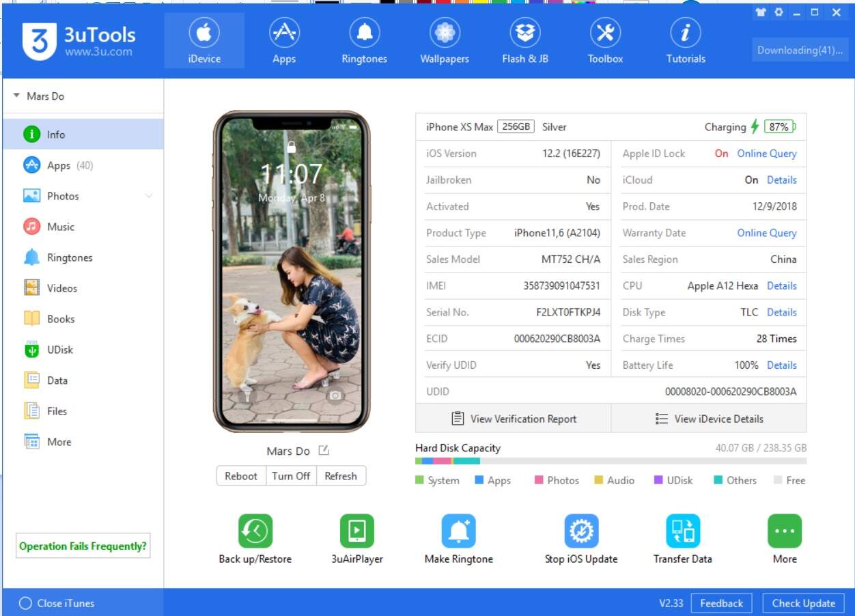Open iCloud Details link
The height and width of the screenshot is (616, 855).
tap(782, 180)
